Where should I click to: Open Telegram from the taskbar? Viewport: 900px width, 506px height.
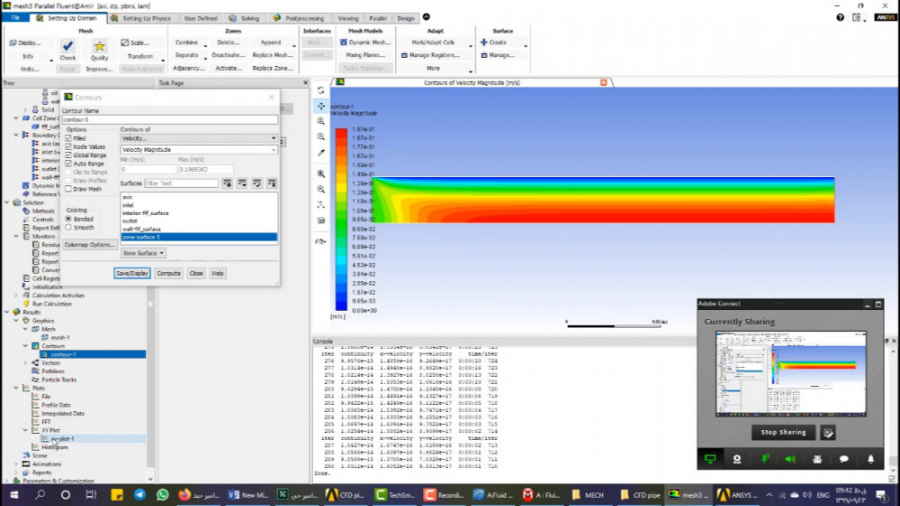pyautogui.click(x=139, y=495)
